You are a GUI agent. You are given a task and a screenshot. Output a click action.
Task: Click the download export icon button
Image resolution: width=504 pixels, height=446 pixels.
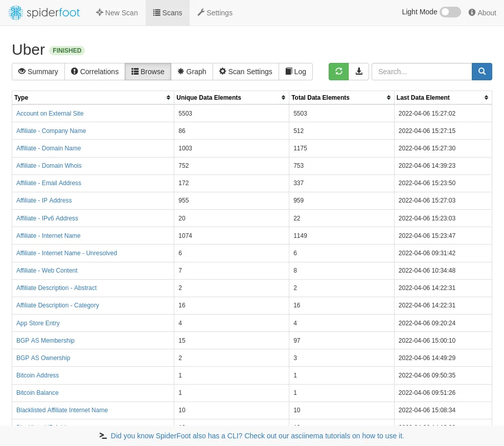pyautogui.click(x=359, y=72)
